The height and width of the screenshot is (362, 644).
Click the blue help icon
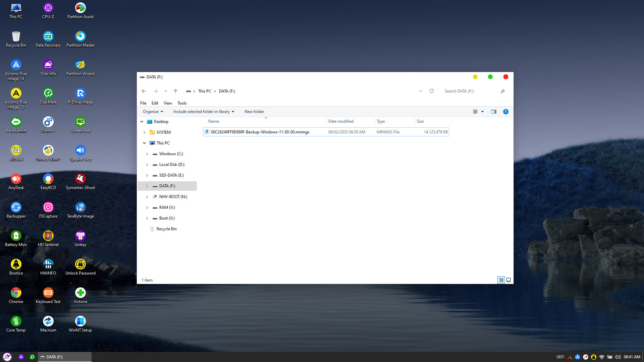(505, 112)
